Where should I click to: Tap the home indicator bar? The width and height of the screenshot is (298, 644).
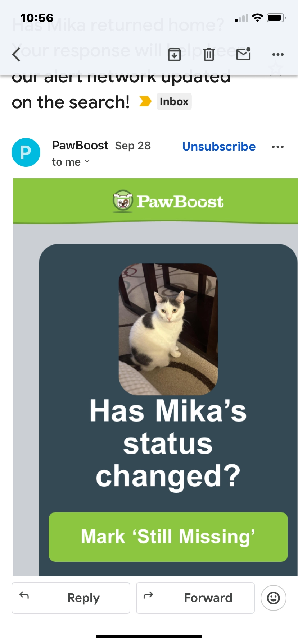point(149,636)
